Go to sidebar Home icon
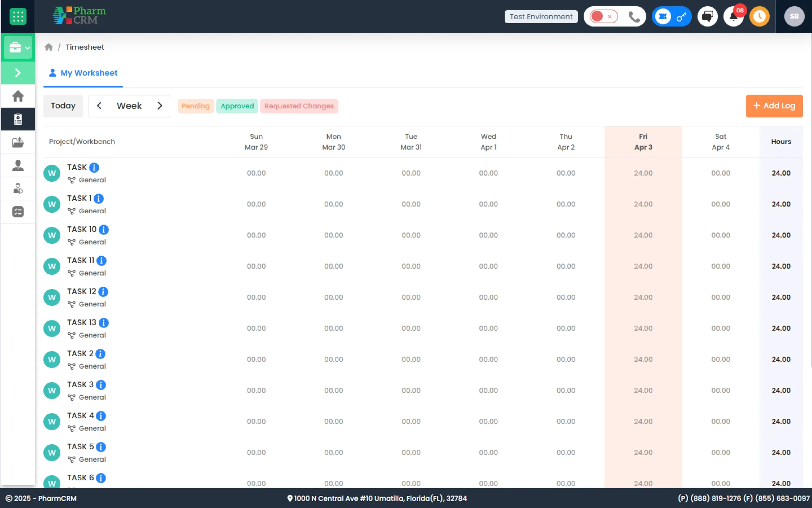Screen dimensions: 812x508 coord(18,96)
